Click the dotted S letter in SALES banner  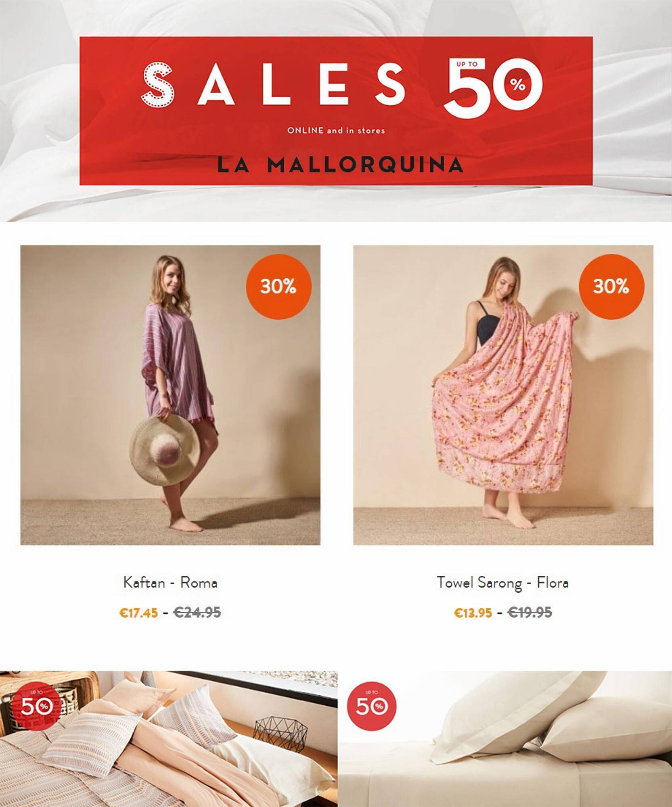[157, 84]
